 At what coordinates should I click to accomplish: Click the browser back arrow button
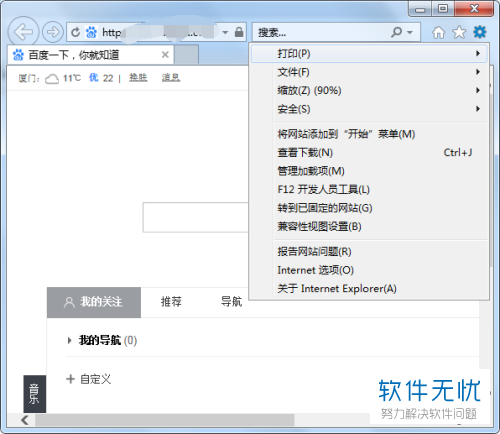point(23,32)
